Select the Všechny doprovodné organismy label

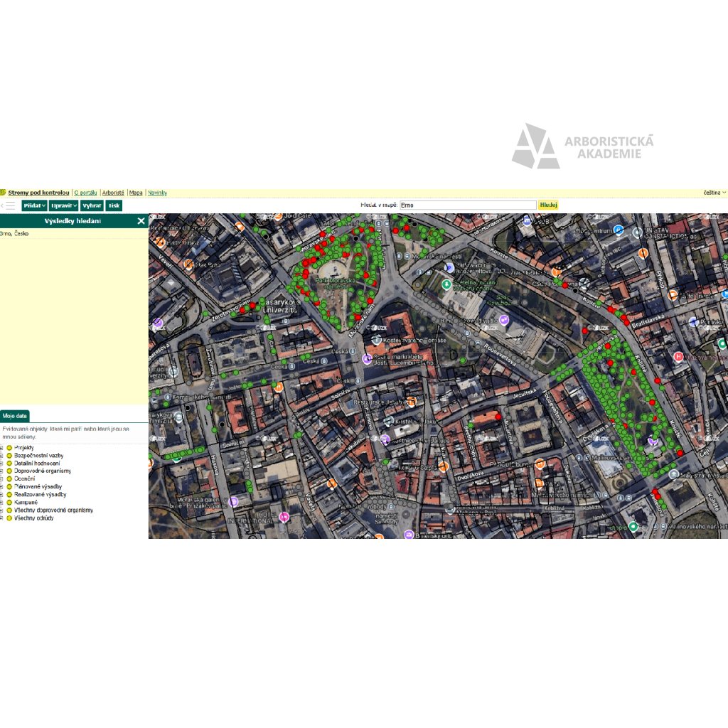54,510
